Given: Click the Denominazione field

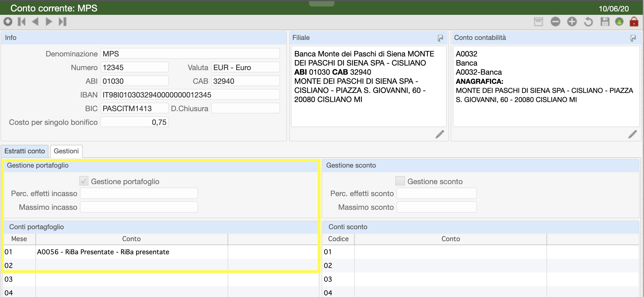Looking at the screenshot, I should coord(190,54).
